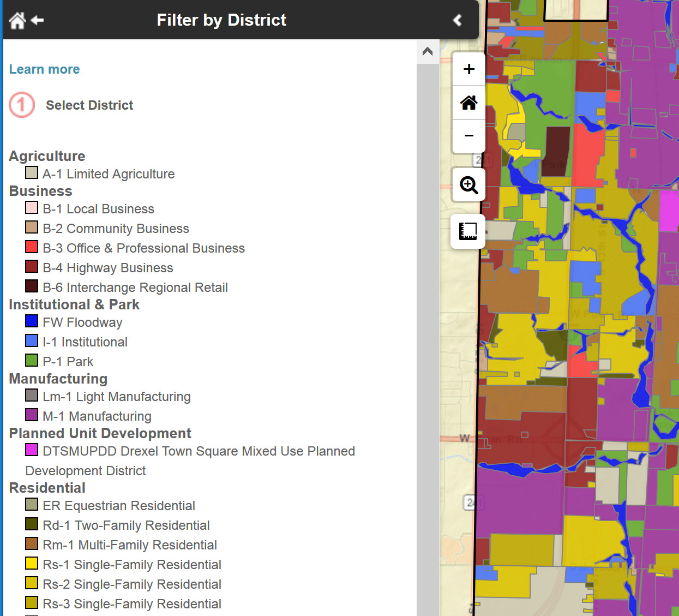Click the step-one circled badge icon
The width and height of the screenshot is (679, 616).
[x=21, y=105]
